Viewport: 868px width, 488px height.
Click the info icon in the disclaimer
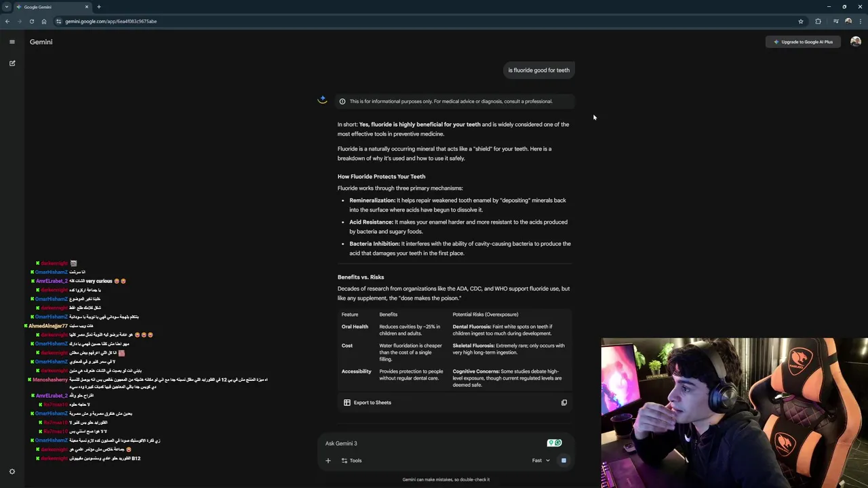click(342, 102)
